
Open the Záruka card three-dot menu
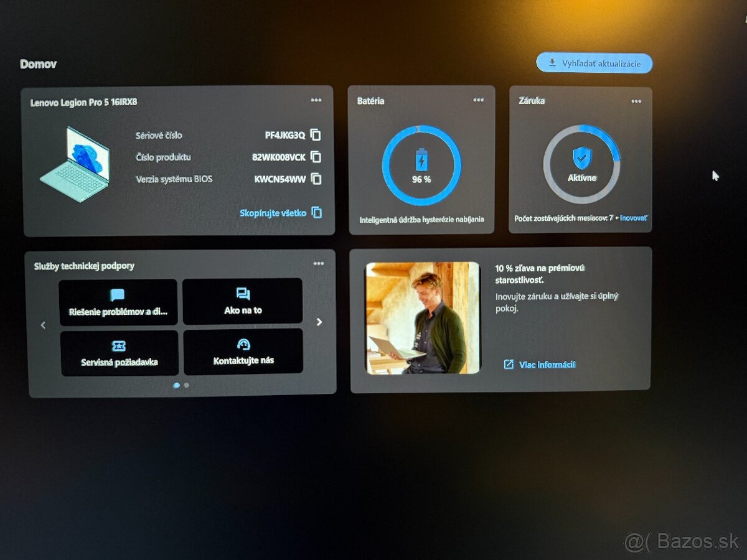pos(636,101)
